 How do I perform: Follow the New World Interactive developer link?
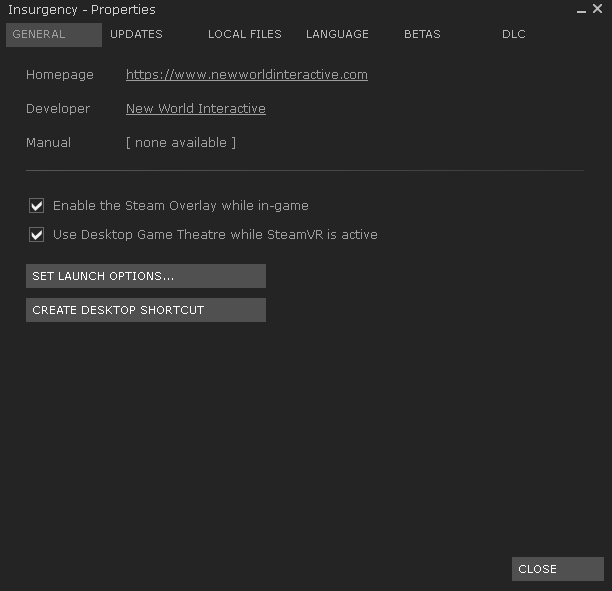[x=196, y=109]
